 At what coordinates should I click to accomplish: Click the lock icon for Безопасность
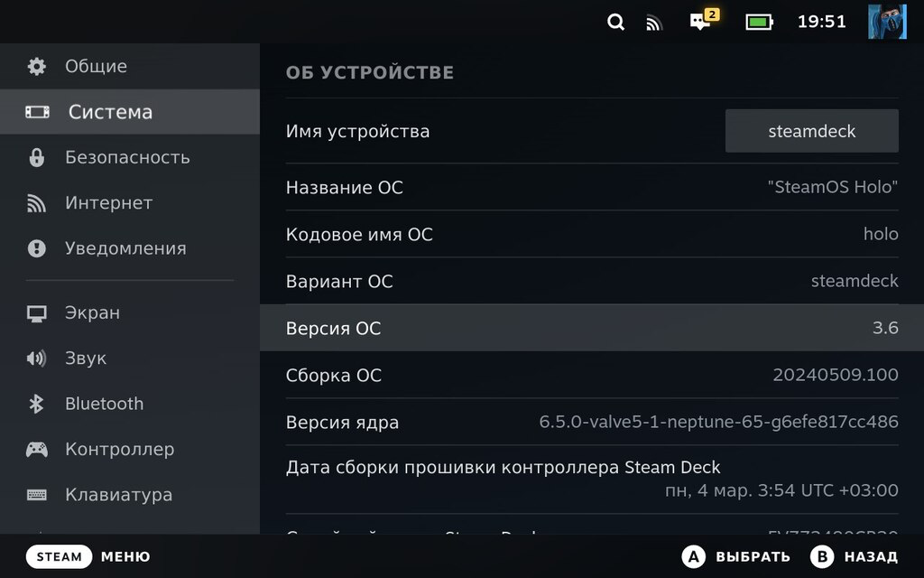[x=36, y=158]
